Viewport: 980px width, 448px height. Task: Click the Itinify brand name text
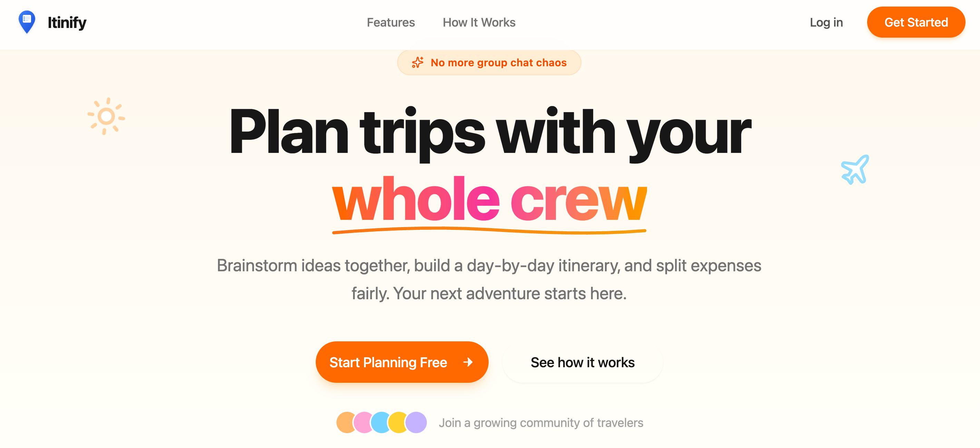[67, 22]
